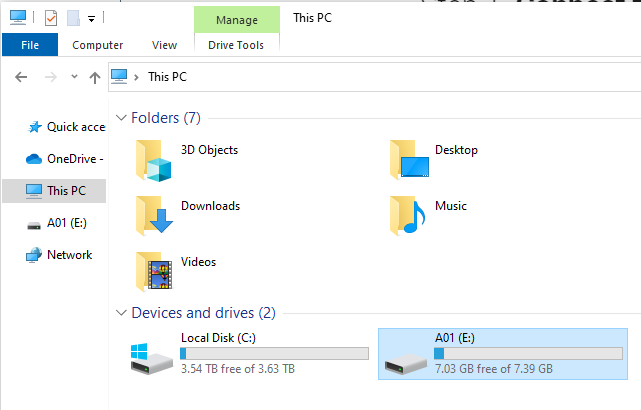Screen dimensions: 641x410
Task: Open the Drive Tools tab
Action: (236, 45)
